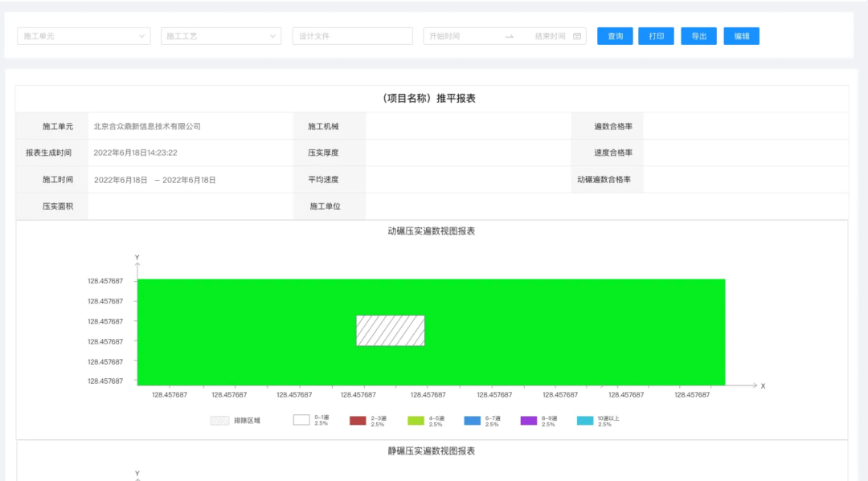
Task: Toggle the cyan 10遍以上 legend swatch
Action: tap(584, 420)
